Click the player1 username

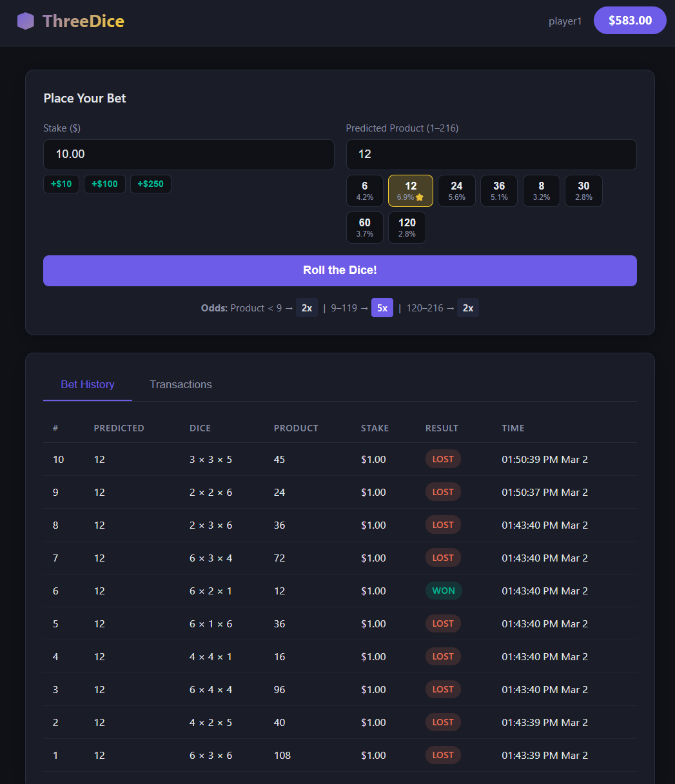pyautogui.click(x=565, y=21)
